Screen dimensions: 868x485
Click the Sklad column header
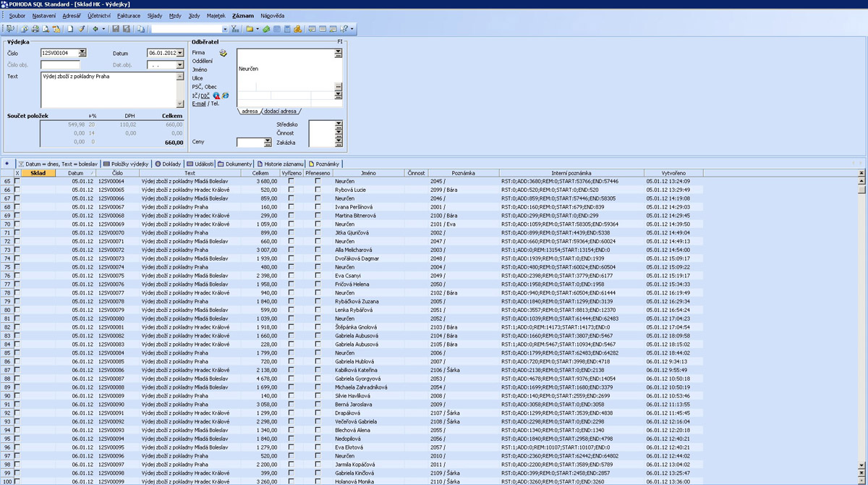[x=38, y=173]
